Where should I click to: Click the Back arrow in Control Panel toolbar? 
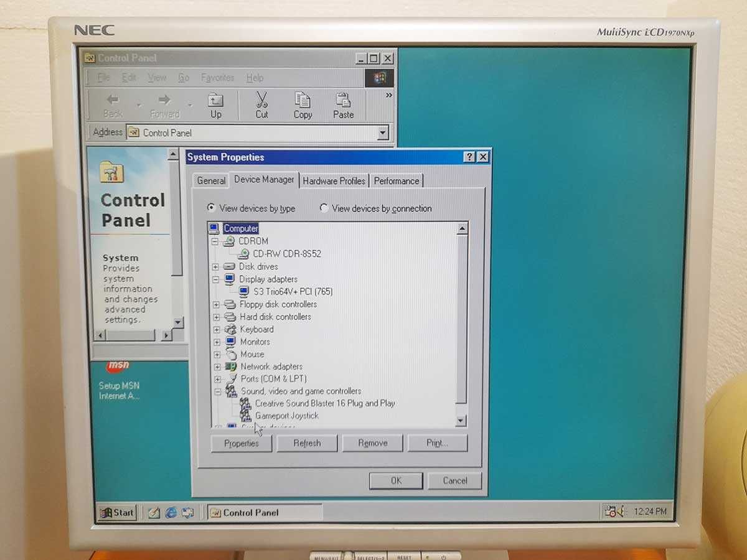pyautogui.click(x=113, y=100)
